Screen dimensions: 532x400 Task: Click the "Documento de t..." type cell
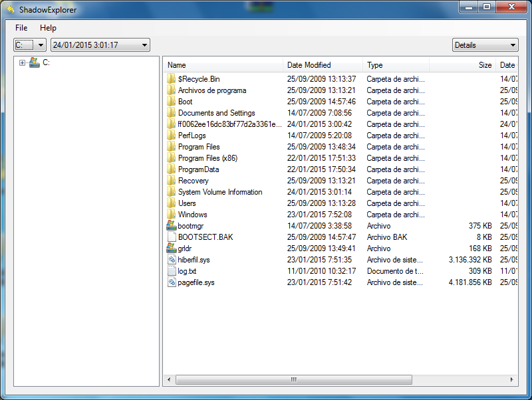click(x=395, y=271)
